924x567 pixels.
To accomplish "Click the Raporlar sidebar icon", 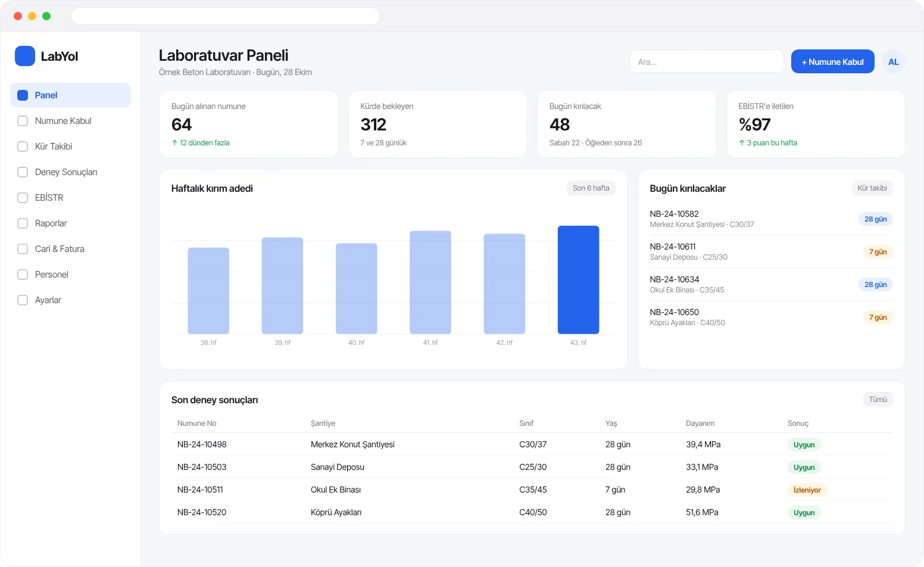I will (x=23, y=223).
